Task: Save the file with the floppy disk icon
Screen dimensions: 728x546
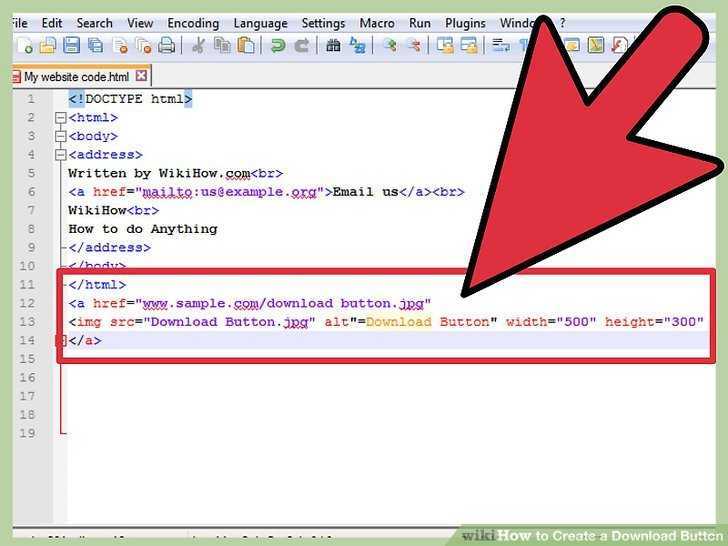Action: [x=71, y=46]
